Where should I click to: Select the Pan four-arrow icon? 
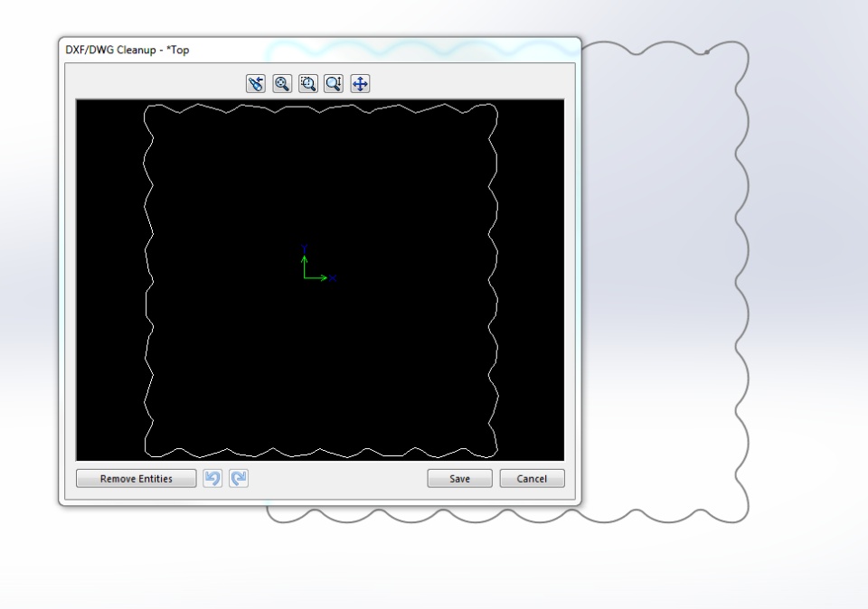point(361,83)
